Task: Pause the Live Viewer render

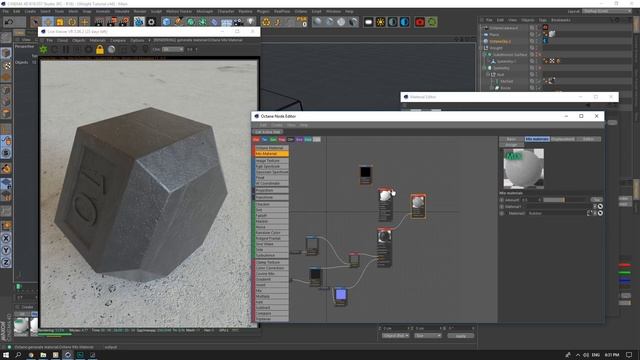Action: (x=66, y=49)
